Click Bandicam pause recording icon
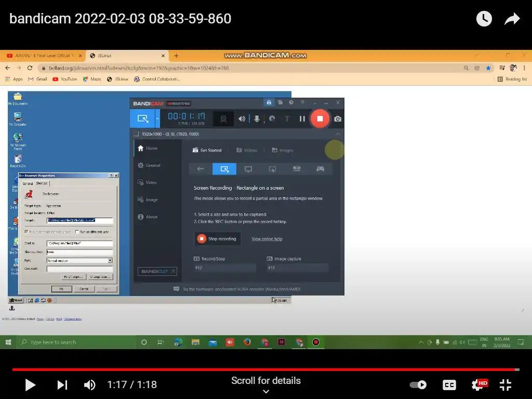The width and height of the screenshot is (532, 399). tap(302, 119)
